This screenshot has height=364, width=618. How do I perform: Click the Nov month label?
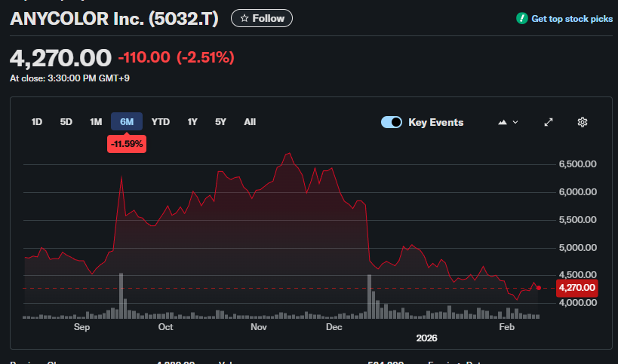(x=259, y=327)
